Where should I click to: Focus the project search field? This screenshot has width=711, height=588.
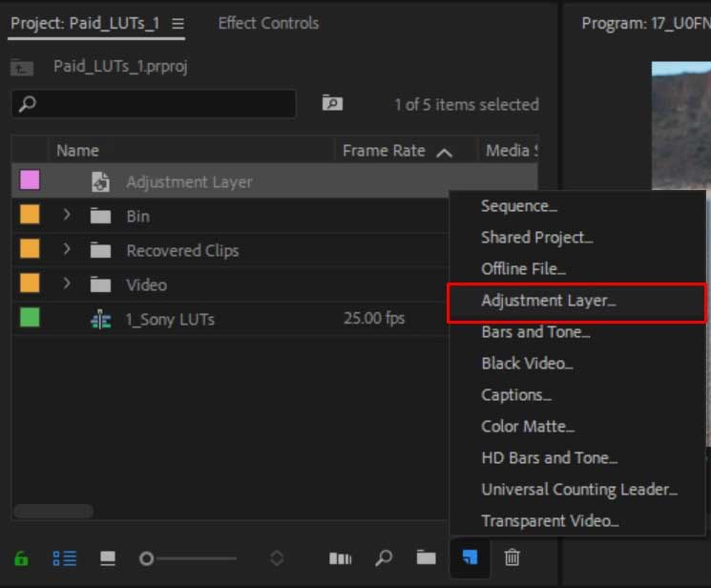pyautogui.click(x=154, y=104)
